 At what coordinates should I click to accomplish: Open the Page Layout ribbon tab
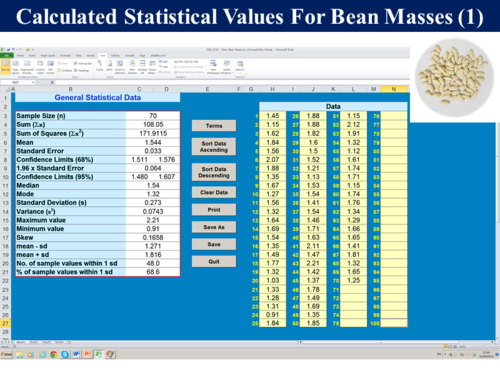click(48, 56)
